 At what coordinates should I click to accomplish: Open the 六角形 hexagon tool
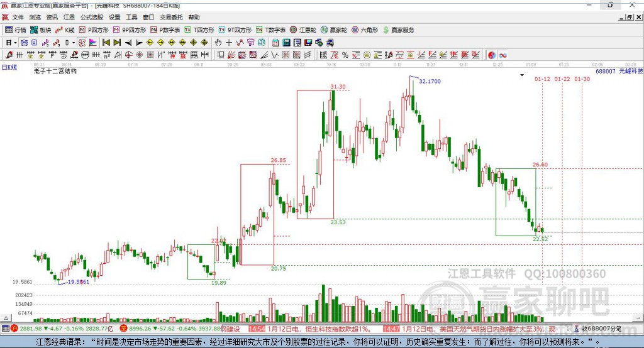pyautogui.click(x=364, y=30)
